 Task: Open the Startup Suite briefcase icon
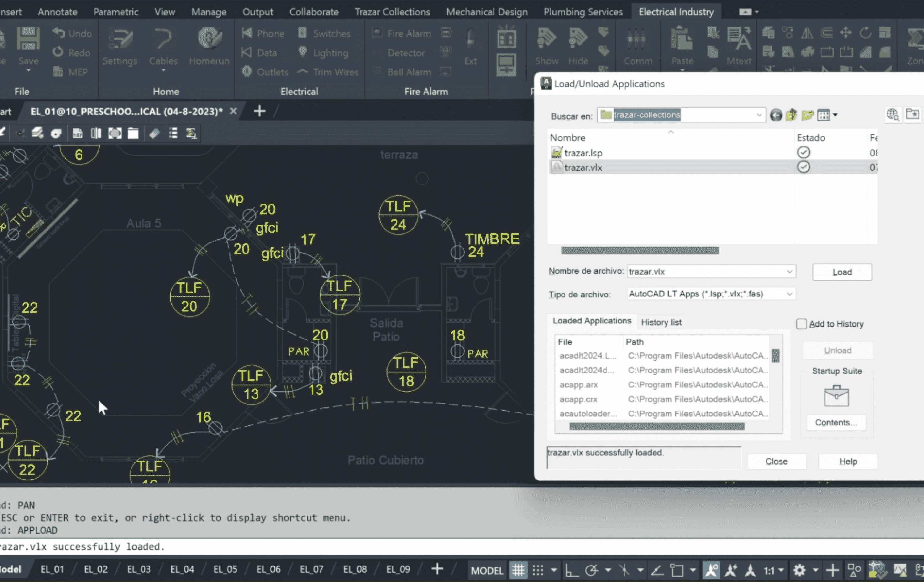pyautogui.click(x=836, y=395)
